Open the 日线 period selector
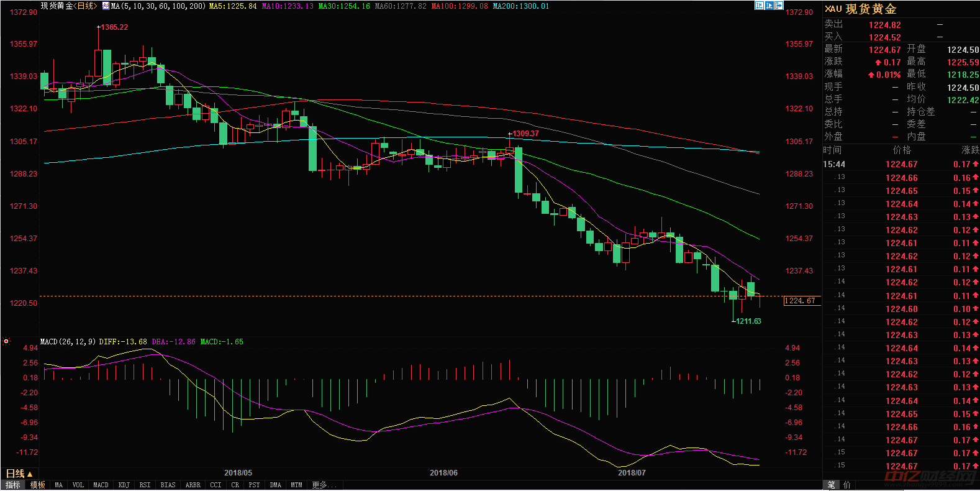 coord(19,474)
